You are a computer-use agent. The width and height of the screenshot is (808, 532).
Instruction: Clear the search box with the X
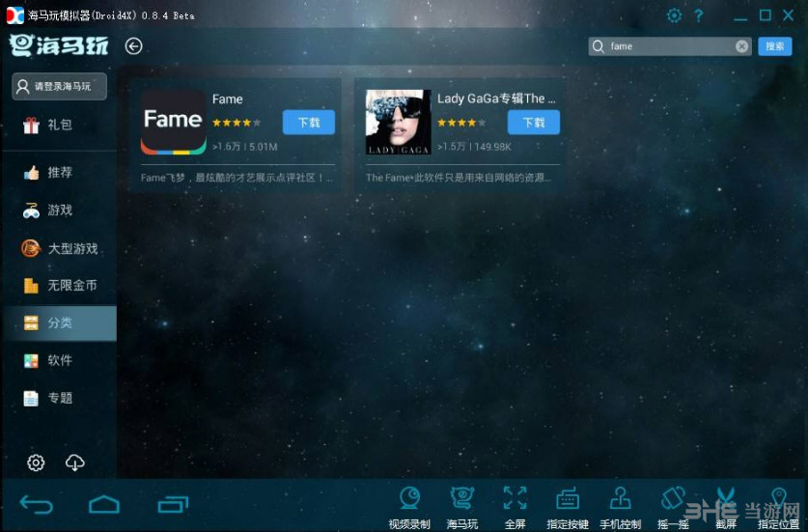click(x=741, y=46)
